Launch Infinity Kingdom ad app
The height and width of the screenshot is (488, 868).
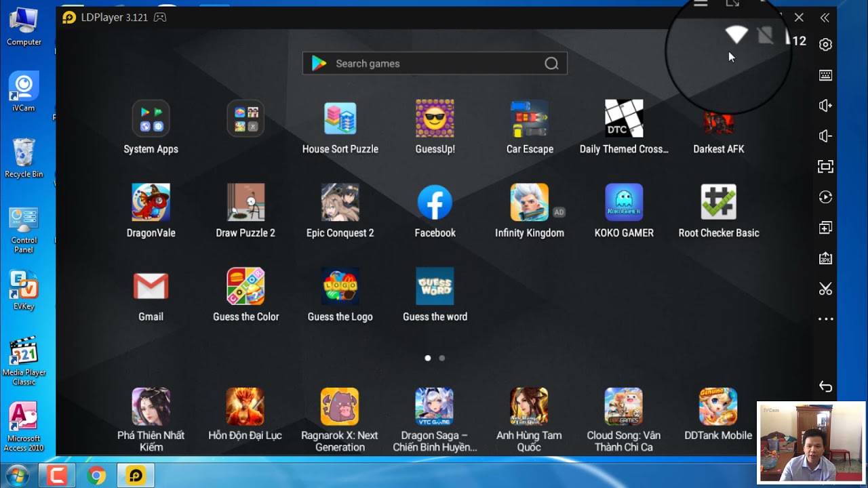[x=530, y=202]
